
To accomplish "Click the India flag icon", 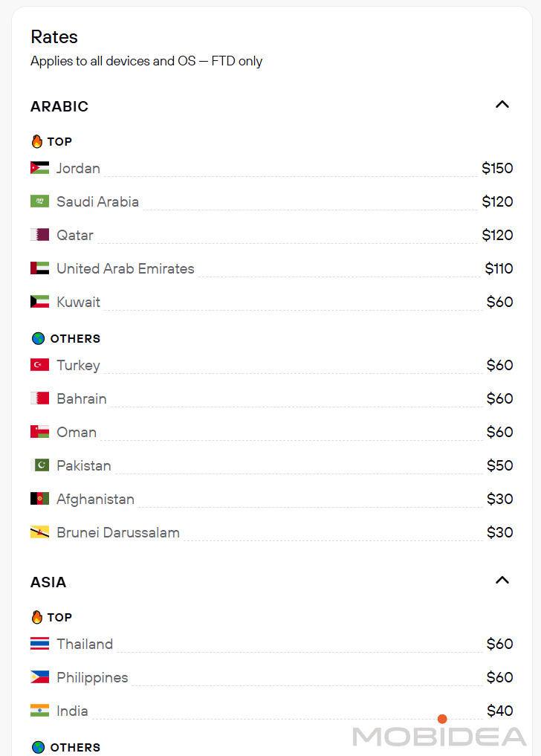I will (39, 711).
